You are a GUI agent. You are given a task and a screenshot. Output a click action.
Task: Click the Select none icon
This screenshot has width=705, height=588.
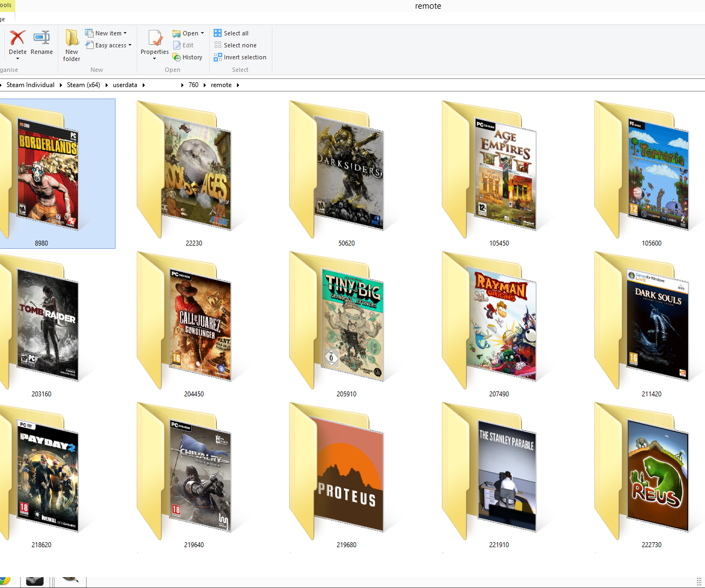point(234,45)
